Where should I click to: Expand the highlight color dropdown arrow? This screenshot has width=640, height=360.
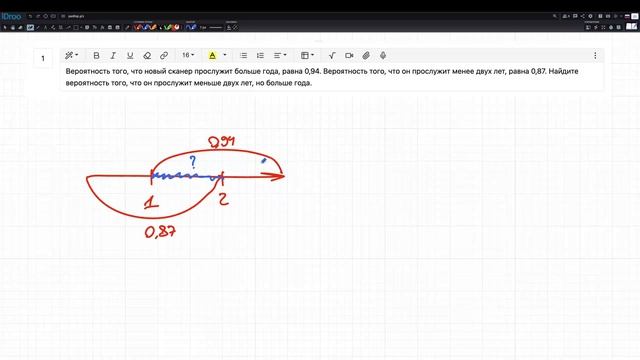click(x=224, y=55)
